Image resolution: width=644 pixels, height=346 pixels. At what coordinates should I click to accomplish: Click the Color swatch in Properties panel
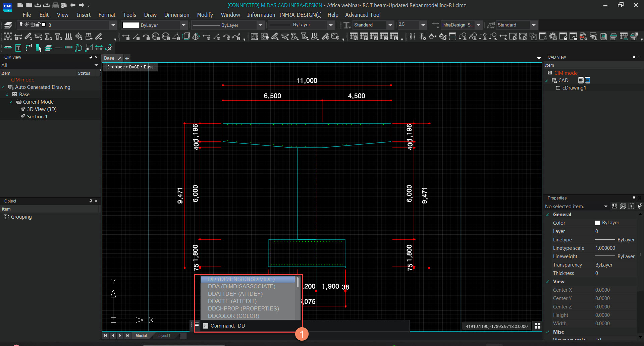coord(597,223)
